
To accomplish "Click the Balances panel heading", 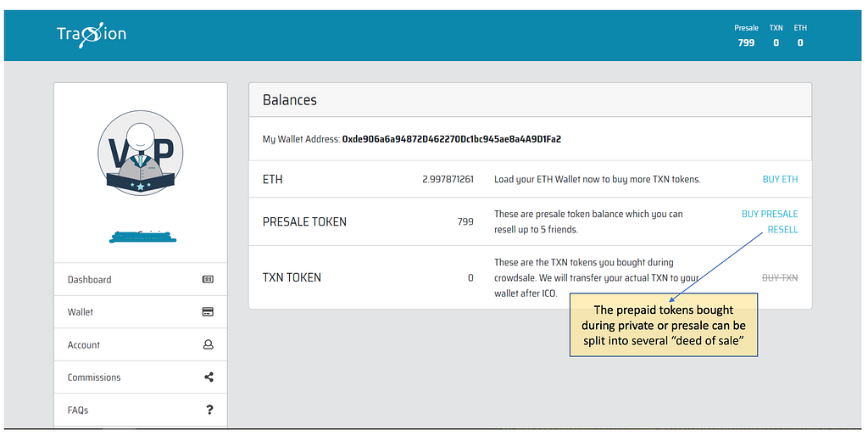I will 290,100.
